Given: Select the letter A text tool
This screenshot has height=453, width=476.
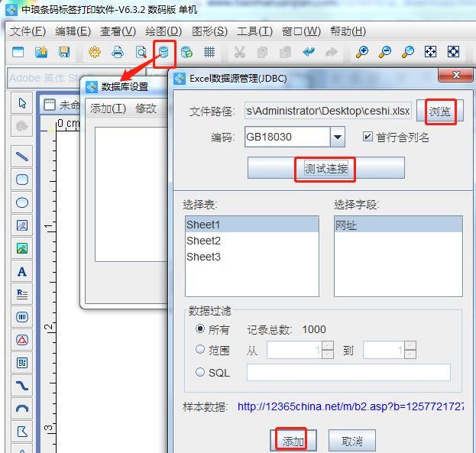Looking at the screenshot, I should point(22,271).
